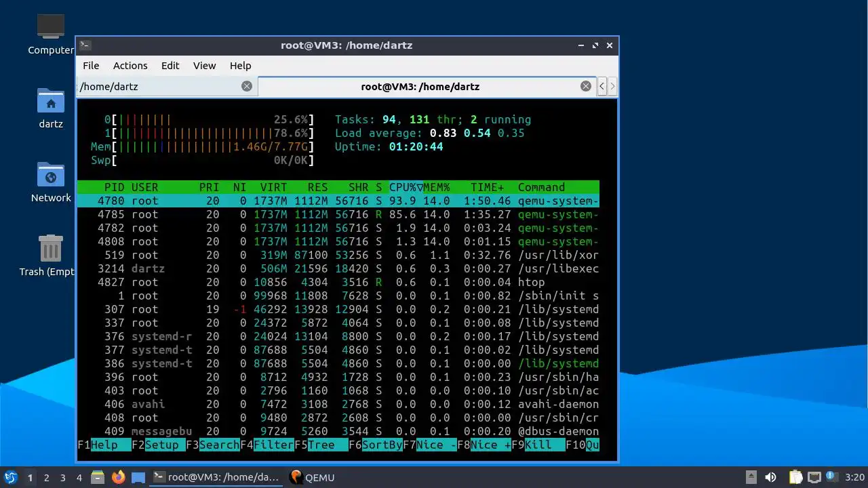Sort by the USER column header
The width and height of the screenshot is (868, 488).
coord(145,188)
